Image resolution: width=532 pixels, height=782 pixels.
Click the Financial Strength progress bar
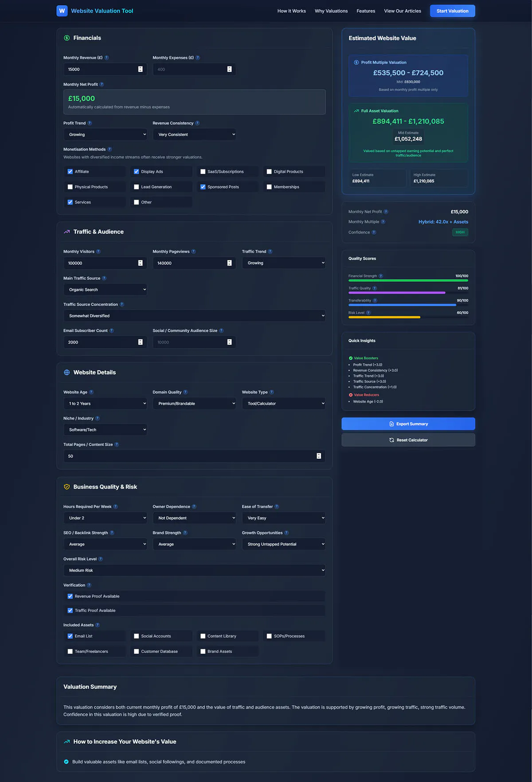click(408, 281)
